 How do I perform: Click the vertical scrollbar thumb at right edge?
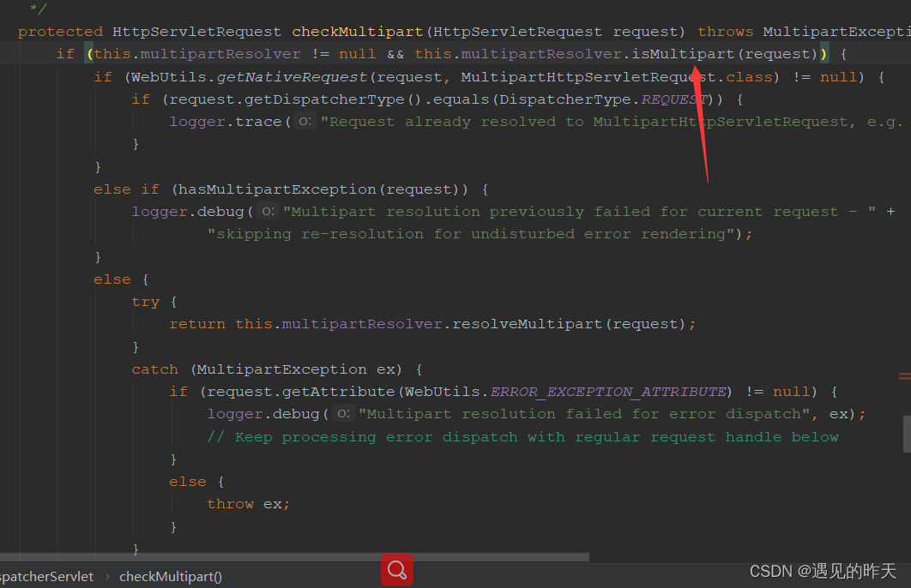pyautogui.click(x=907, y=434)
